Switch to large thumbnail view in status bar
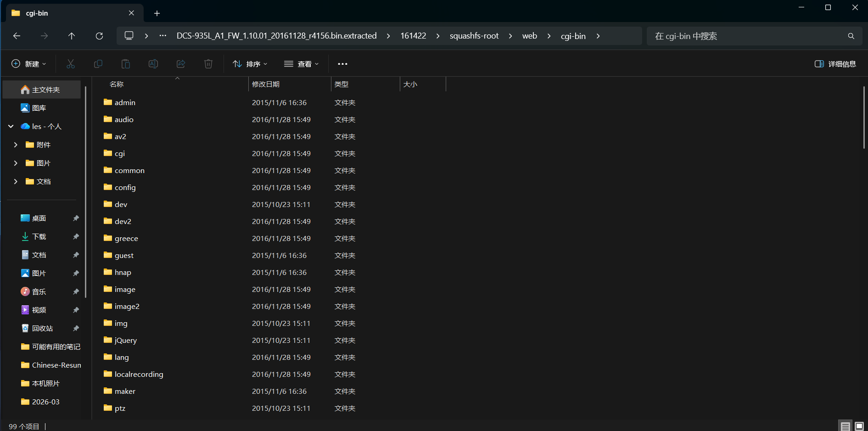This screenshot has height=431, width=868. (859, 426)
